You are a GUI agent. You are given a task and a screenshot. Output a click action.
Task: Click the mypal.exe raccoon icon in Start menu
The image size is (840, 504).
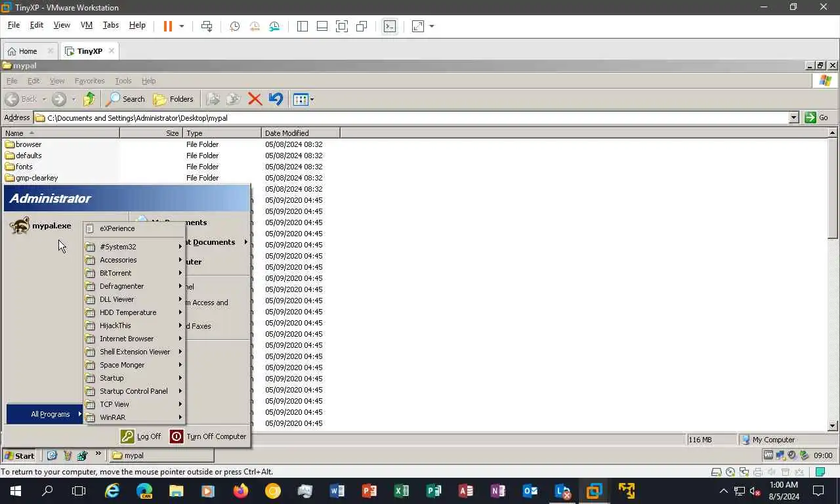click(19, 225)
